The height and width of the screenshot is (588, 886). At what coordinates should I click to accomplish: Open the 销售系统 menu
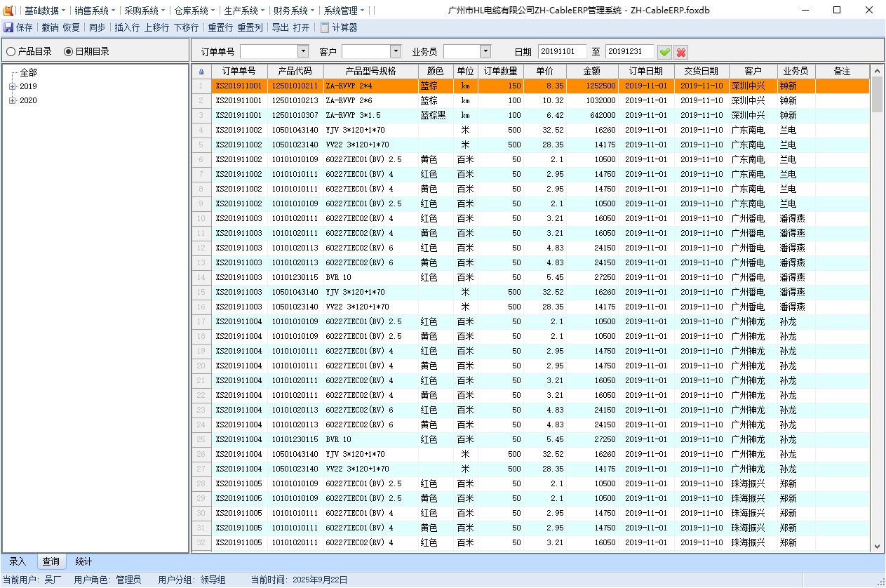point(95,11)
